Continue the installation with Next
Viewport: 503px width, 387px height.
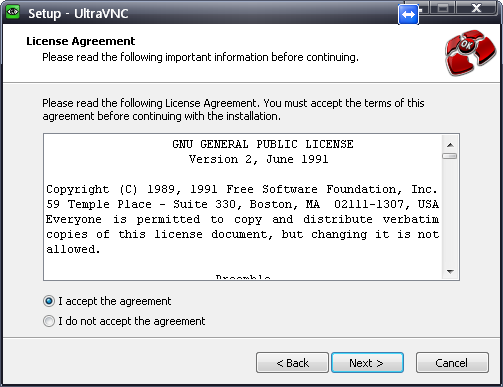pos(367,363)
